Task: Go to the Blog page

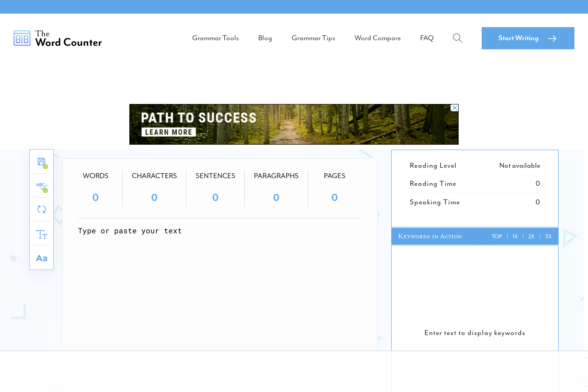Action: click(x=265, y=38)
